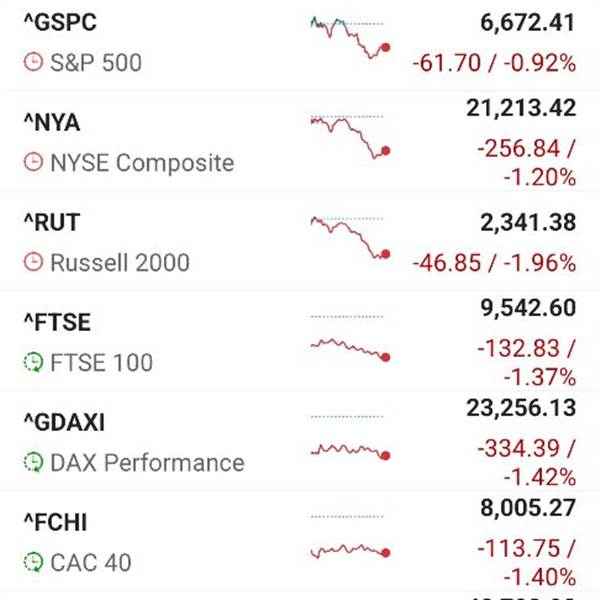Click the red clock icon beside S&P 500
Viewport: 600px width, 600px height.
pos(33,63)
